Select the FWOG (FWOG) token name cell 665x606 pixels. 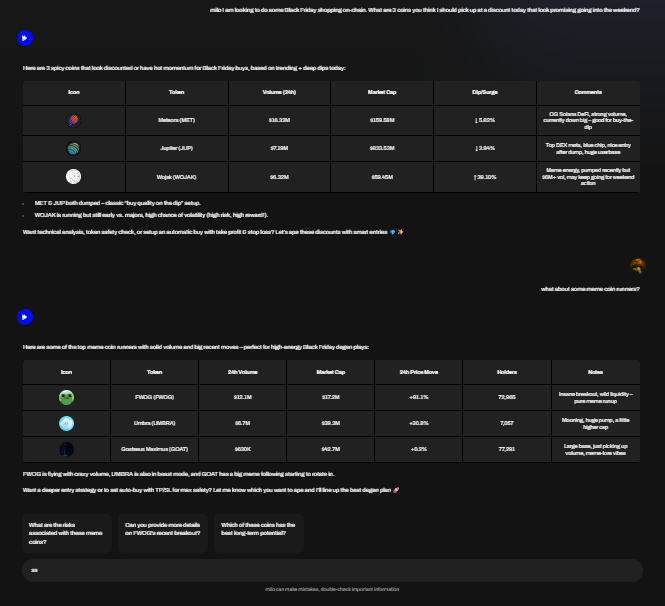point(154,397)
